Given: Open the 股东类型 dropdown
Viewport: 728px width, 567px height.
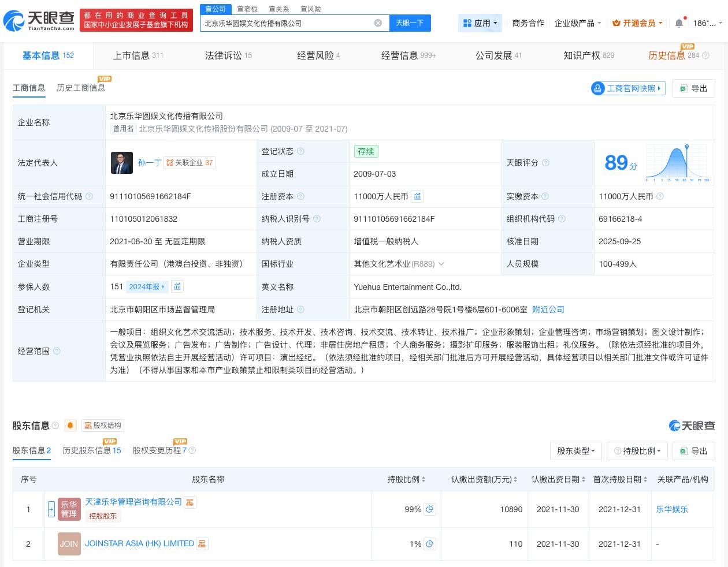Looking at the screenshot, I should [x=575, y=451].
